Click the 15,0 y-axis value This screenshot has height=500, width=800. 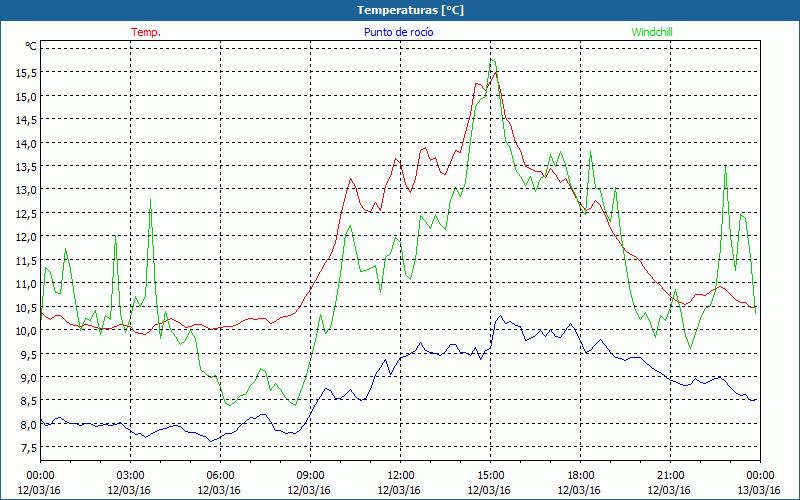click(26, 96)
